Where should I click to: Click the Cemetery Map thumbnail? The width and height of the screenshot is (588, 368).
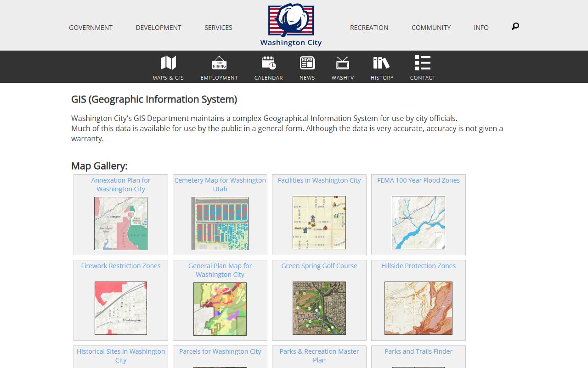pos(220,224)
